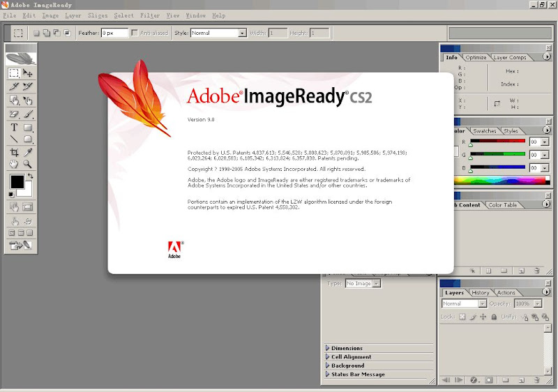This screenshot has height=392, width=558.
Task: Switch to the Color Table tab
Action: tap(502, 205)
